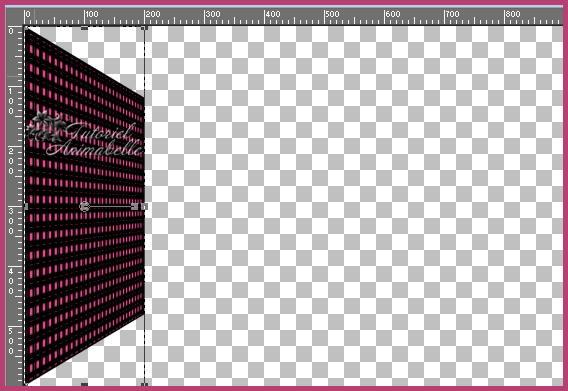Viewport: 568px width, 391px height.
Task: Click the 600 mark on horizontal ruler
Action: [x=393, y=14]
